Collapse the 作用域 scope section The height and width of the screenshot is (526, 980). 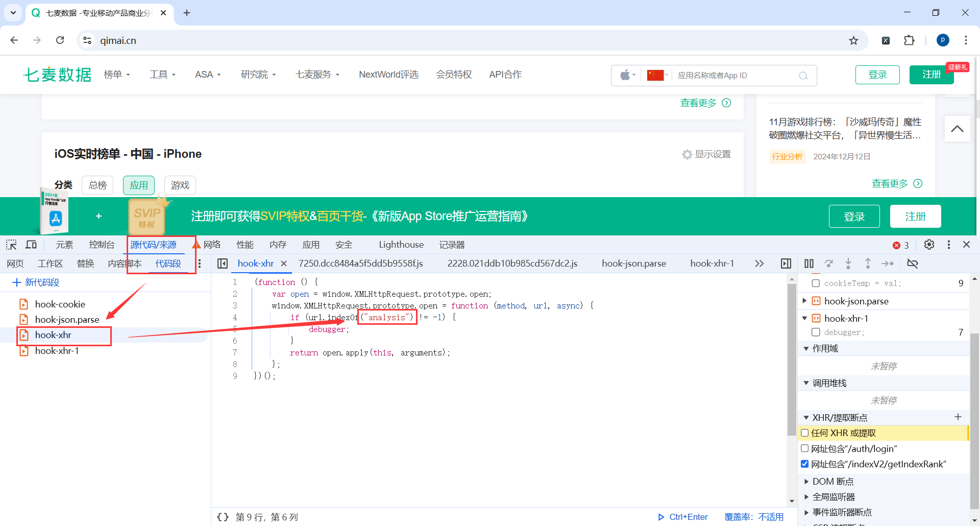(x=806, y=348)
